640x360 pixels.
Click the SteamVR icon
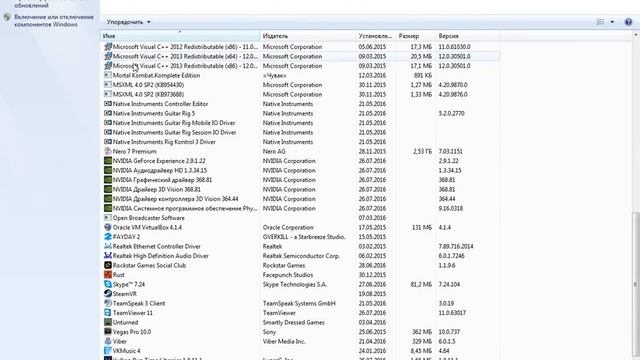[108, 294]
